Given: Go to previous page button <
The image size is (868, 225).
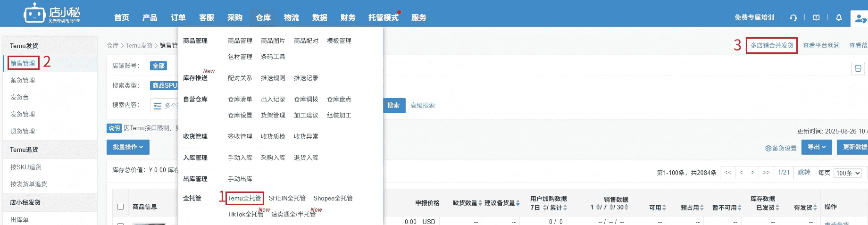Looking at the screenshot, I should coord(741,173).
